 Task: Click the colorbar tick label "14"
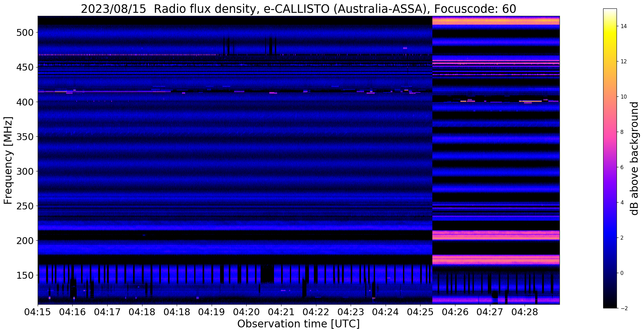[x=624, y=26]
